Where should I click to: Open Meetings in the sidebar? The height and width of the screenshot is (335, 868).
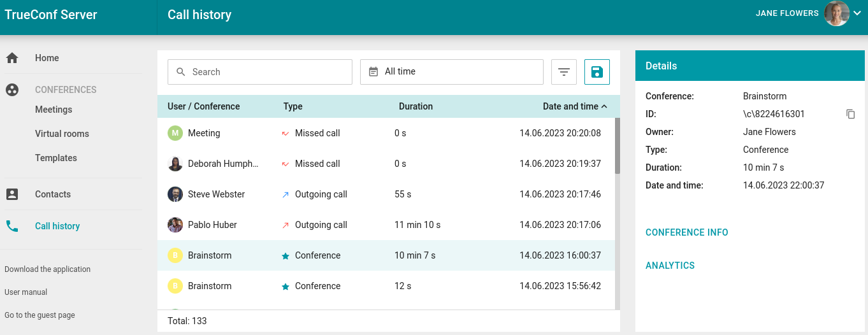[54, 110]
